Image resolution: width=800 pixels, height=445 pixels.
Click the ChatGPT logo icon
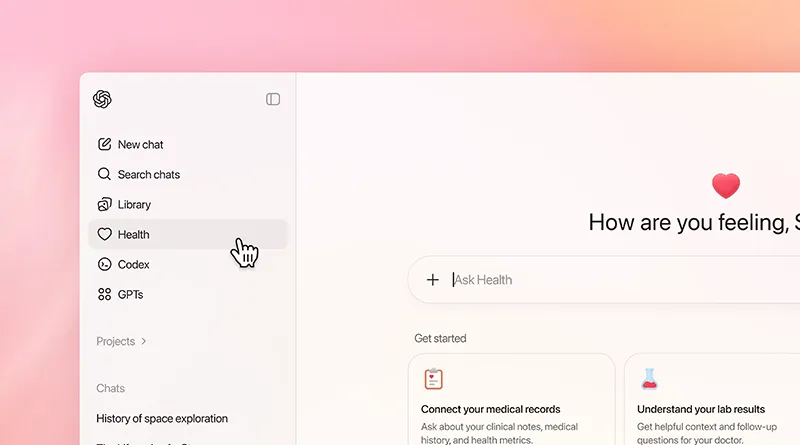(x=102, y=99)
